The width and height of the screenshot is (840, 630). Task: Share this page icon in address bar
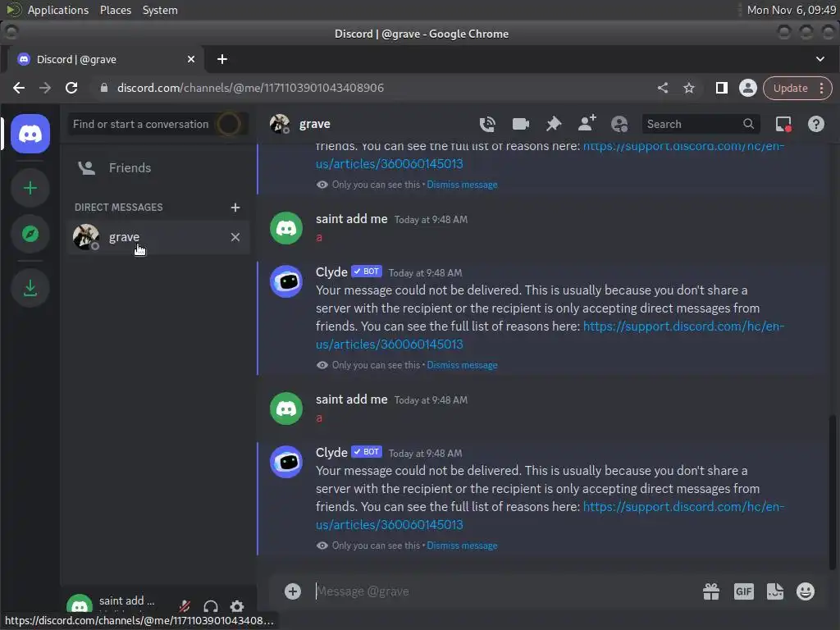pyautogui.click(x=663, y=88)
